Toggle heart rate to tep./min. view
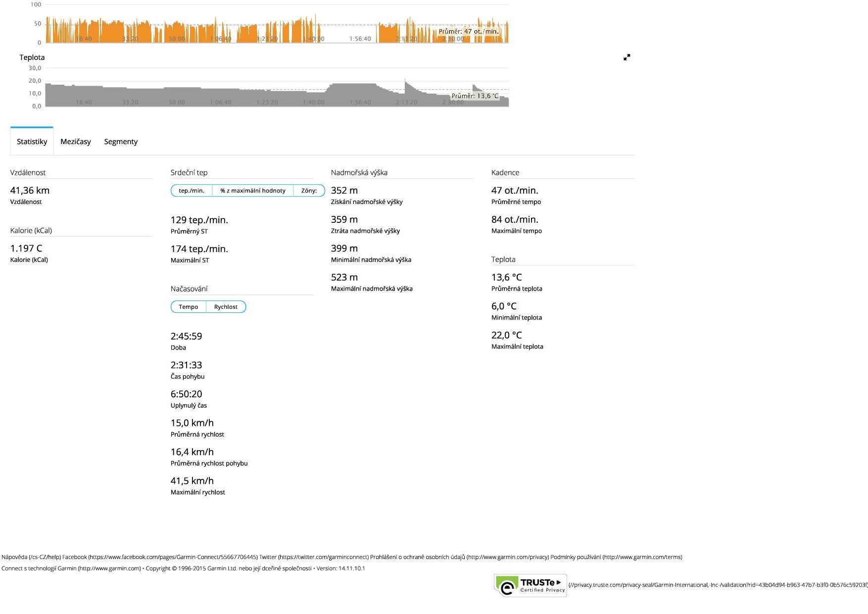Screen dimensions: 868x614 tap(192, 191)
